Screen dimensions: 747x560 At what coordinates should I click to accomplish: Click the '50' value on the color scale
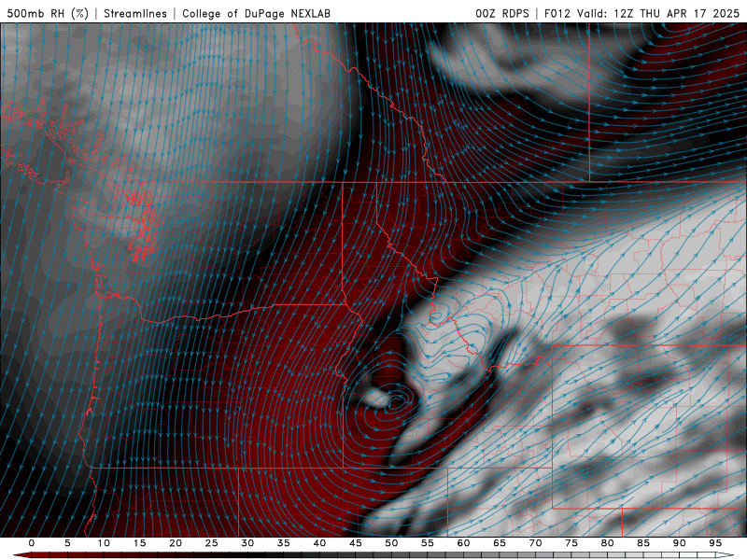(x=391, y=543)
